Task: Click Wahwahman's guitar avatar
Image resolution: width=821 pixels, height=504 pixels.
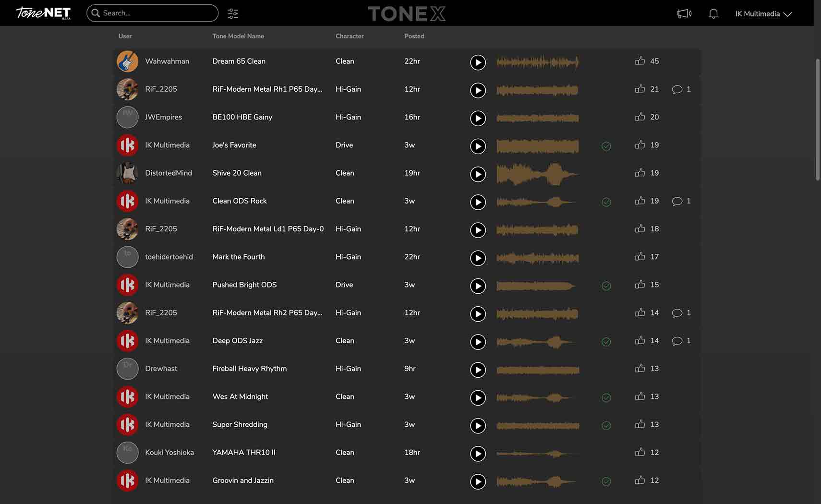Action: (127, 61)
